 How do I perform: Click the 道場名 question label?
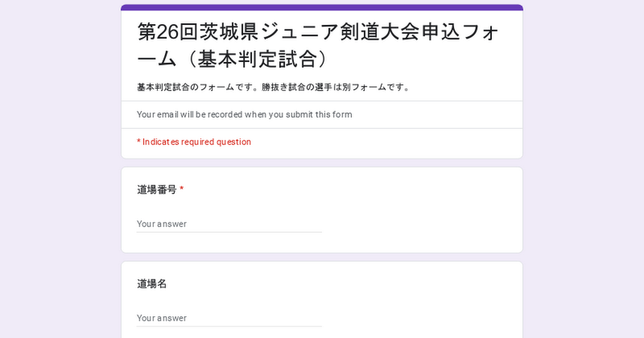click(152, 284)
